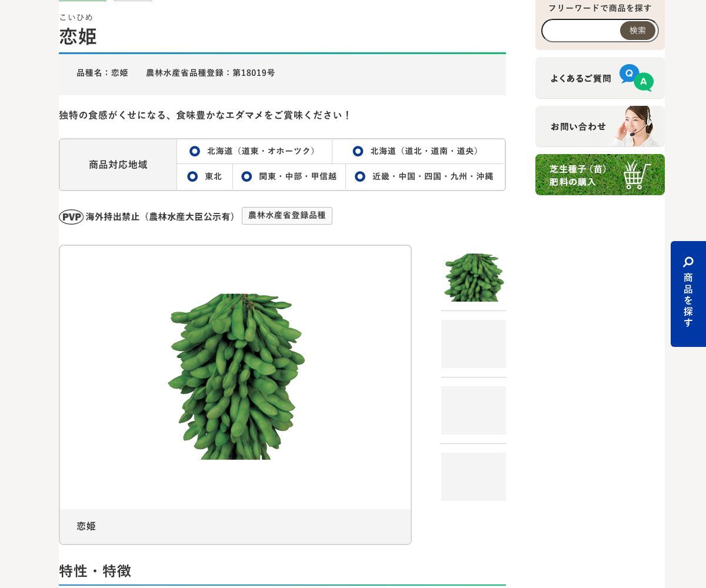Select the 東北 region marker
This screenshot has width=706, height=588.
coord(192,176)
